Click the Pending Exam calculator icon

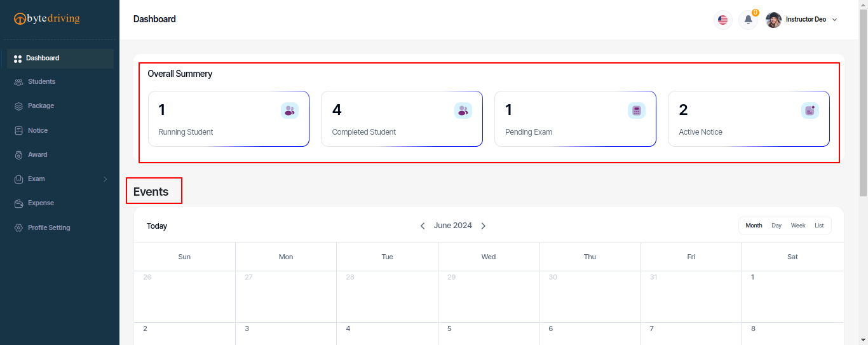pos(637,111)
